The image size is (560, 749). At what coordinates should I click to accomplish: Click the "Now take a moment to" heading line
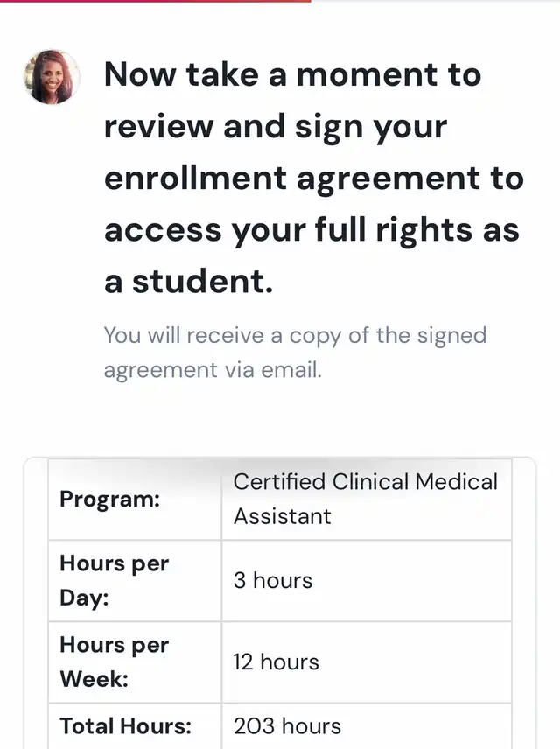pos(292,75)
